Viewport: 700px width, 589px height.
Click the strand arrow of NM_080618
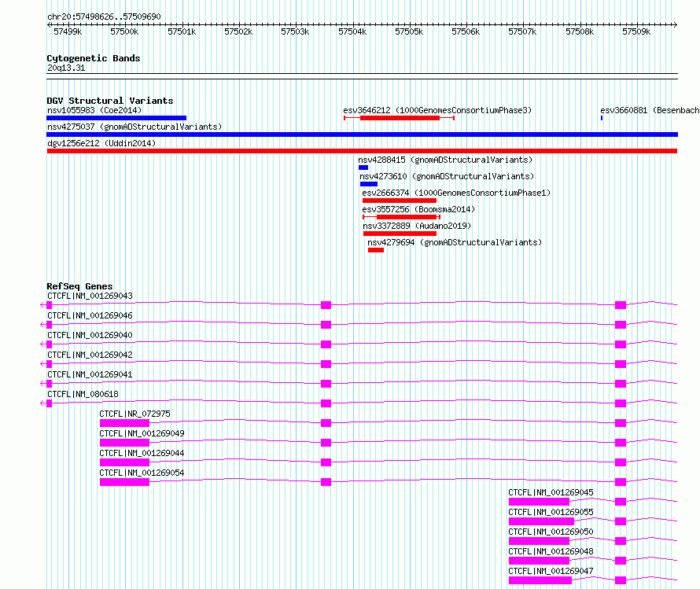[42, 403]
